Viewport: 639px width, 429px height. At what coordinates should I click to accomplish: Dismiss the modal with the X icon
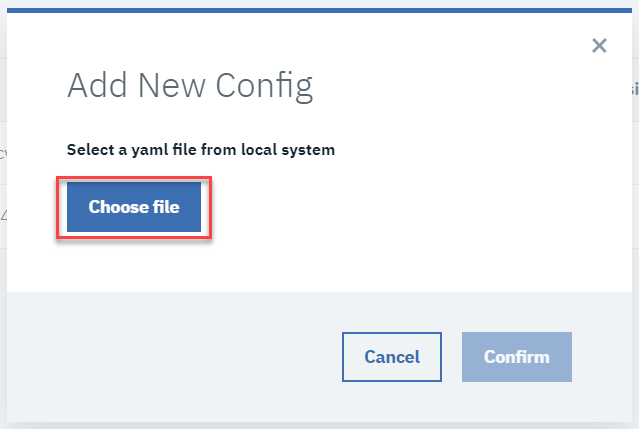point(599,45)
